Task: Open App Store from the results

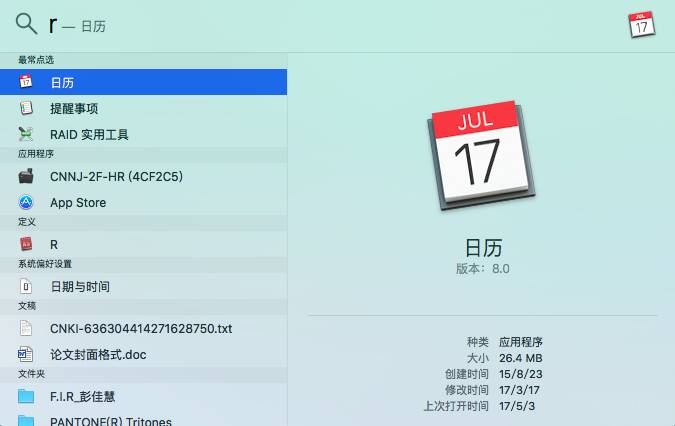Action: (x=78, y=202)
